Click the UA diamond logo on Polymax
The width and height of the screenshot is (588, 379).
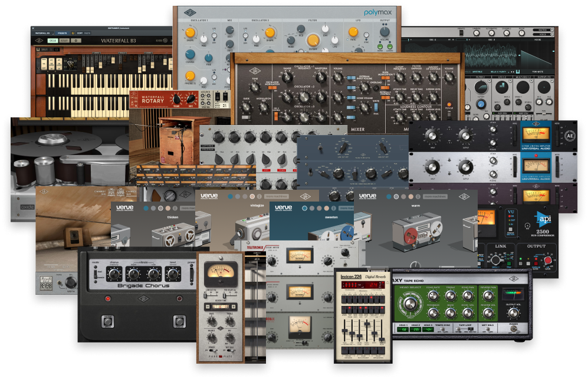[x=190, y=13]
